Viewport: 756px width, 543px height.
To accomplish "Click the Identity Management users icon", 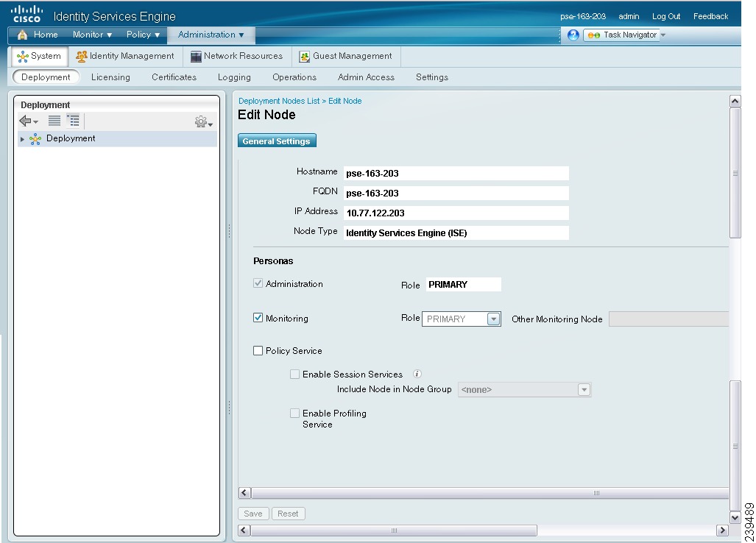I will coord(82,57).
